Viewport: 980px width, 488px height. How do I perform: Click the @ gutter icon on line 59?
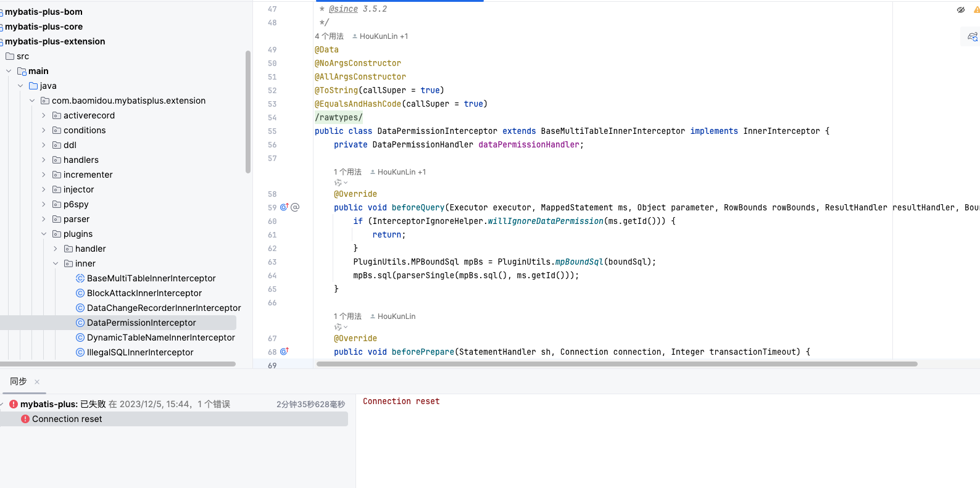(295, 207)
